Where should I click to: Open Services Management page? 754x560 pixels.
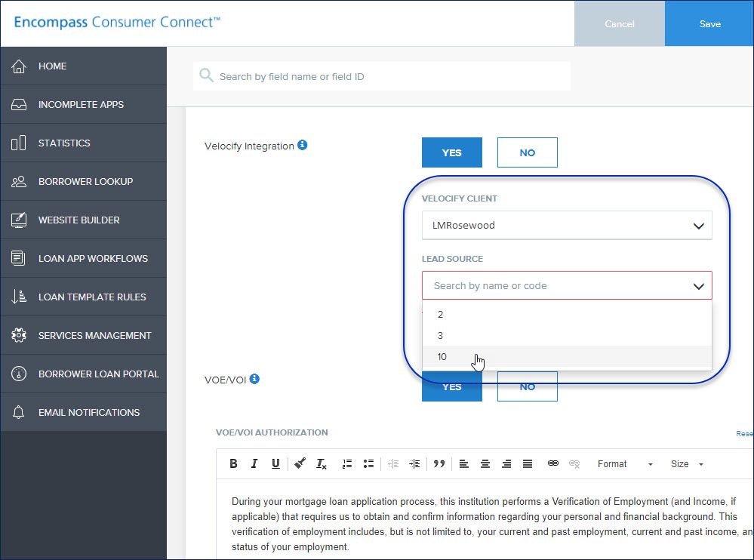[x=83, y=335]
